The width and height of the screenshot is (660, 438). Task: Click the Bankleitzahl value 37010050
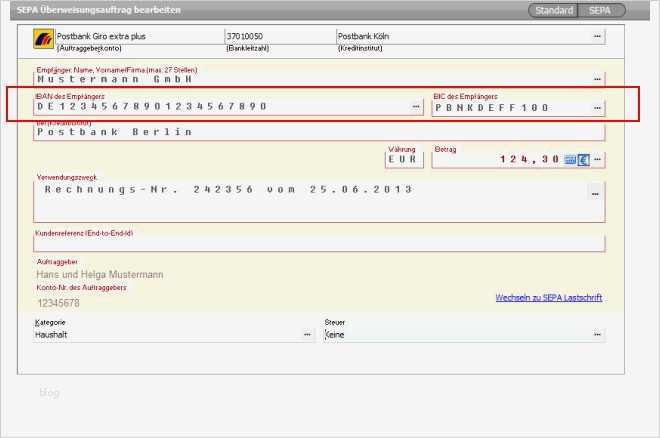pos(245,36)
